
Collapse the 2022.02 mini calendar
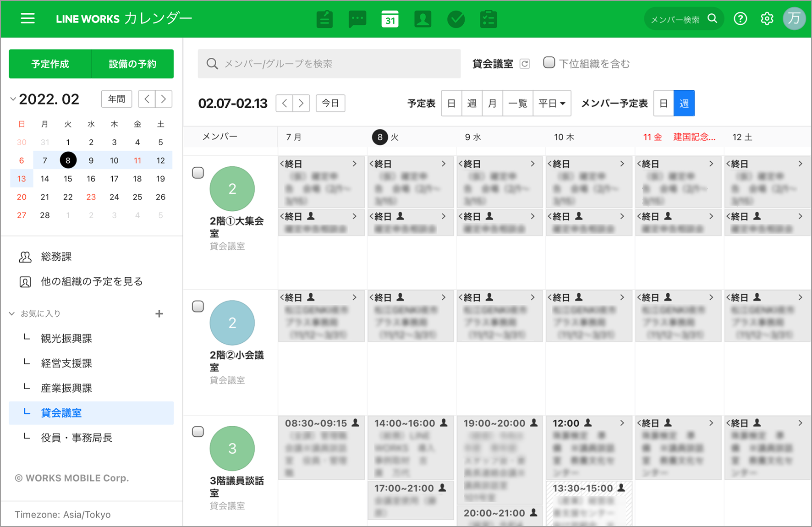tap(13, 99)
